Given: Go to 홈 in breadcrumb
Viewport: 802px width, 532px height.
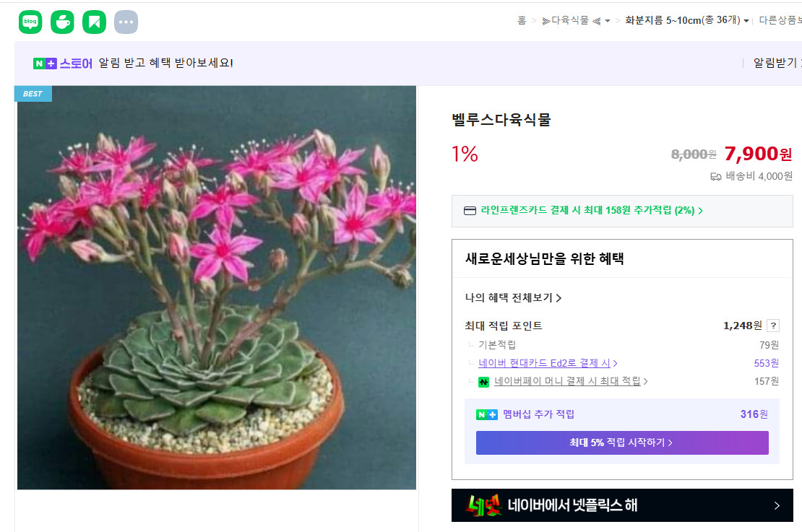Looking at the screenshot, I should (x=521, y=20).
